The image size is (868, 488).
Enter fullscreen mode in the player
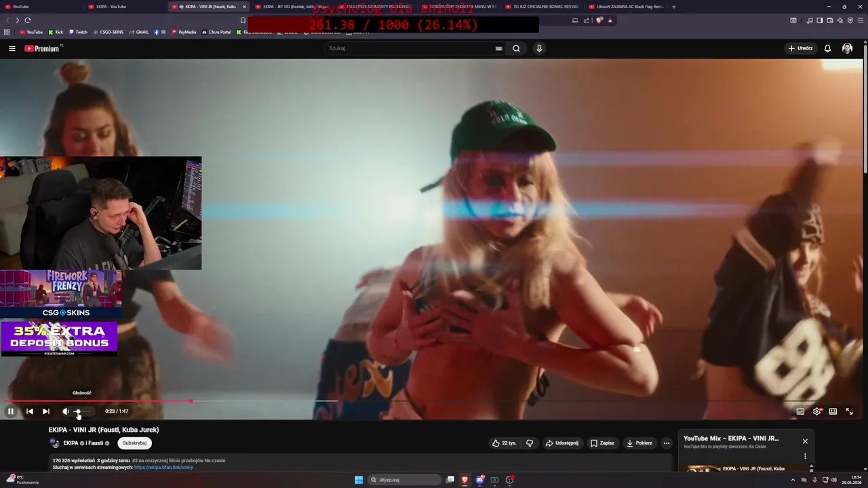tap(849, 411)
